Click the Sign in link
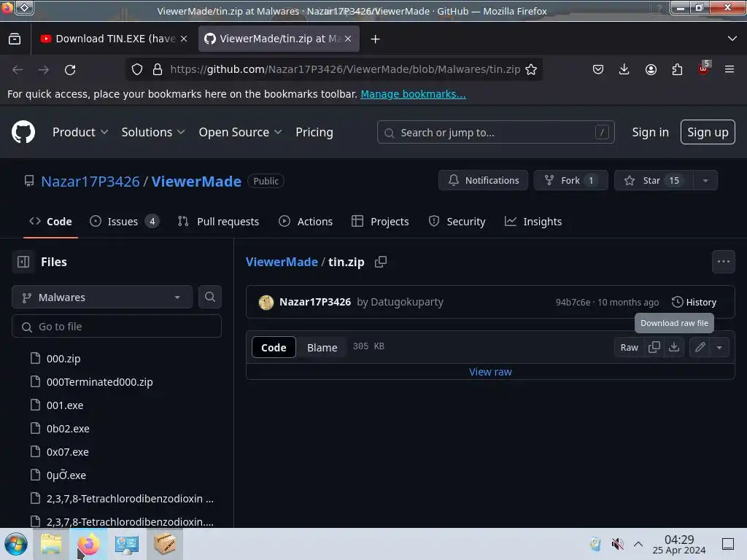This screenshot has height=560, width=747. pyautogui.click(x=650, y=132)
